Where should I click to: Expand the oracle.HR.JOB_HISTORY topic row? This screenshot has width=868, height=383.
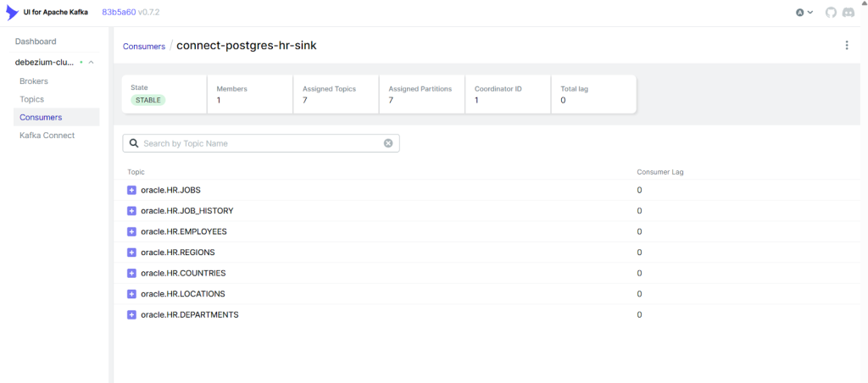point(131,211)
